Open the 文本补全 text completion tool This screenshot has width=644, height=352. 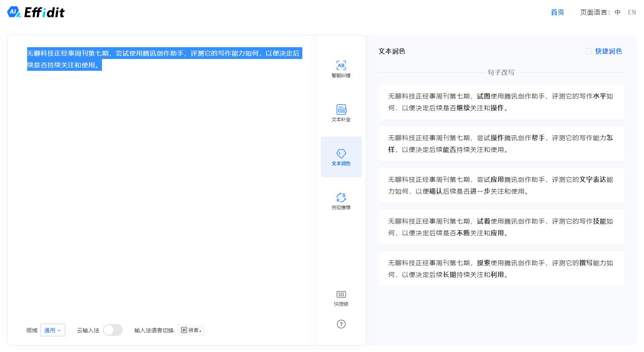pyautogui.click(x=341, y=113)
